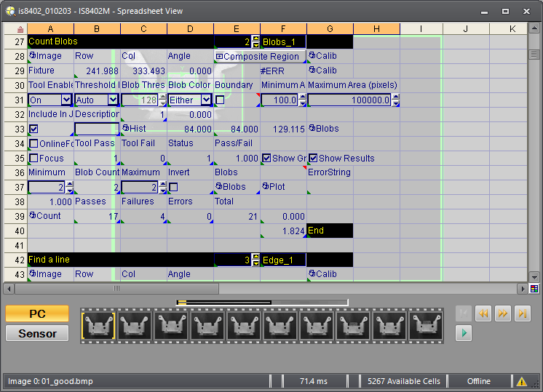Jump to the last image in filmstrip
Viewport: 543px width, 392px height.
pos(522,313)
